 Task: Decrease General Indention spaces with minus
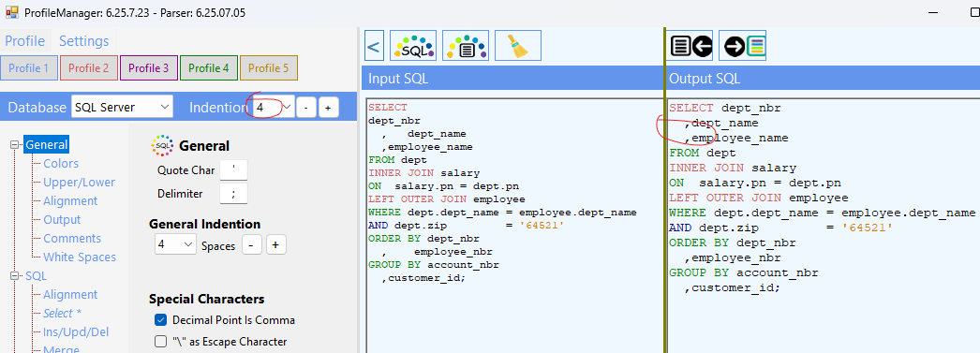point(252,245)
